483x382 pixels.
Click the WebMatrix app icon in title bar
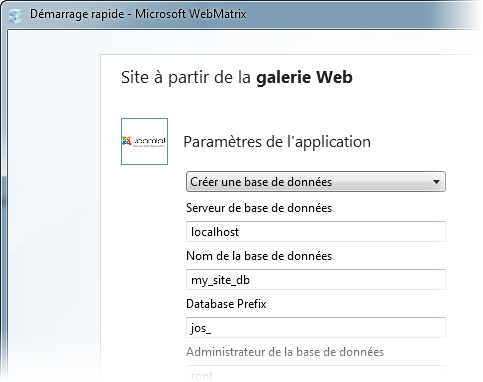click(16, 15)
